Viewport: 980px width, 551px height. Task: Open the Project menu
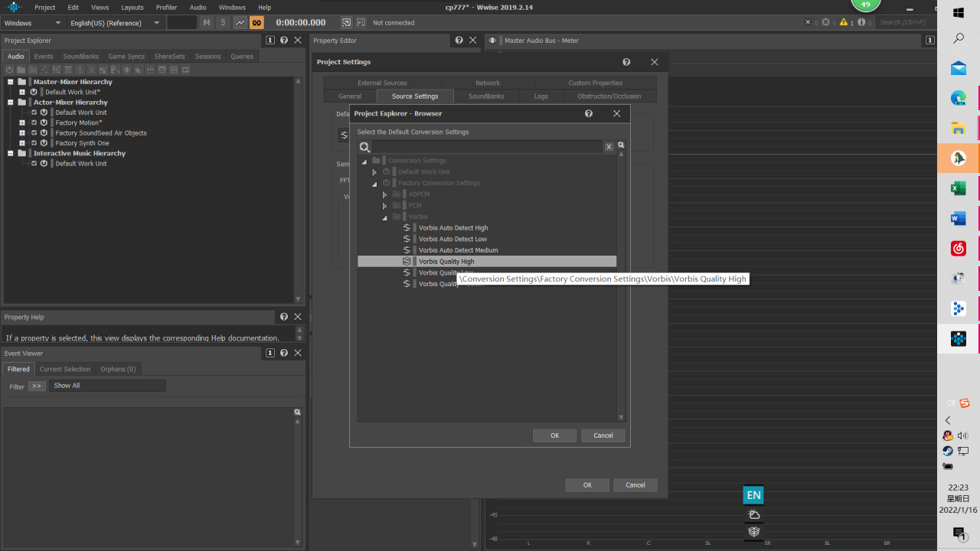tap(45, 7)
